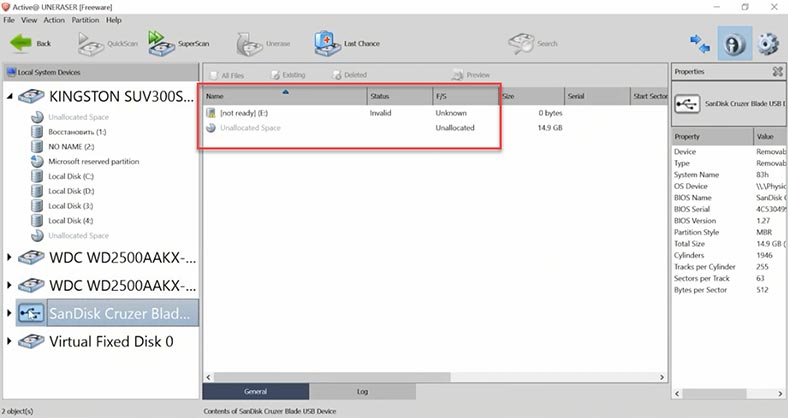The image size is (788, 418).
Task: Click the file list horizontal scrollbar thumb
Action: click(332, 377)
